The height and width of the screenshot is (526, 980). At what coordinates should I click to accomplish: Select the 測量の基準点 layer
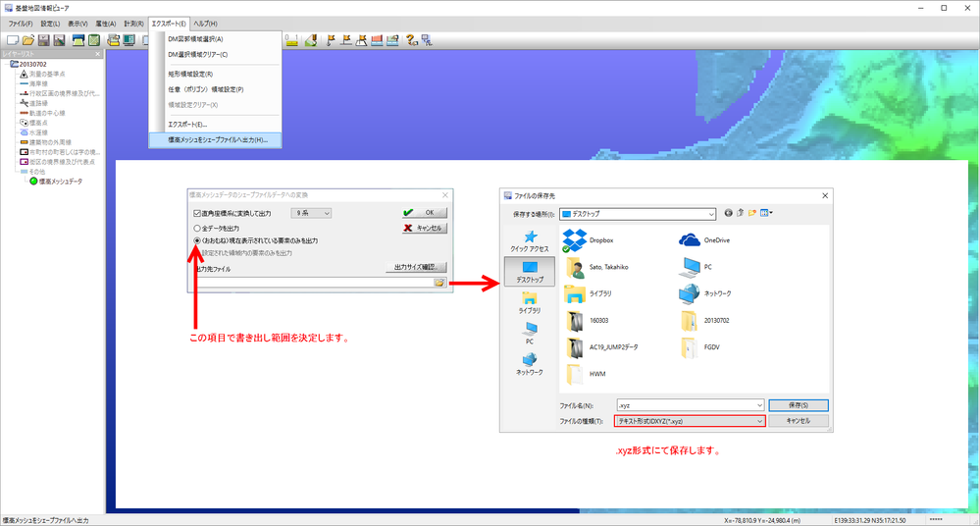[x=47, y=74]
